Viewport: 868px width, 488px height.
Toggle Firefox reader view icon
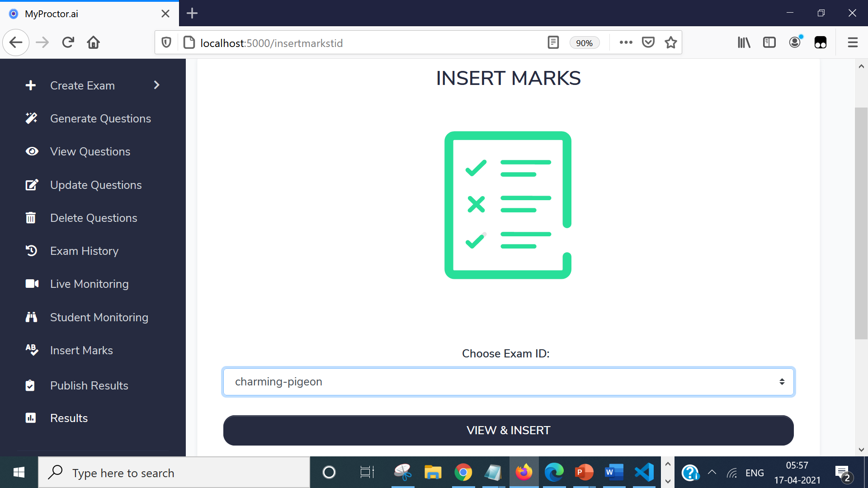[553, 42]
